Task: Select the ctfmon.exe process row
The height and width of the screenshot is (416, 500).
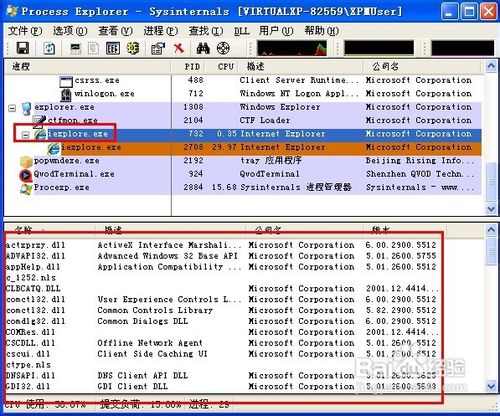Action: point(243,121)
